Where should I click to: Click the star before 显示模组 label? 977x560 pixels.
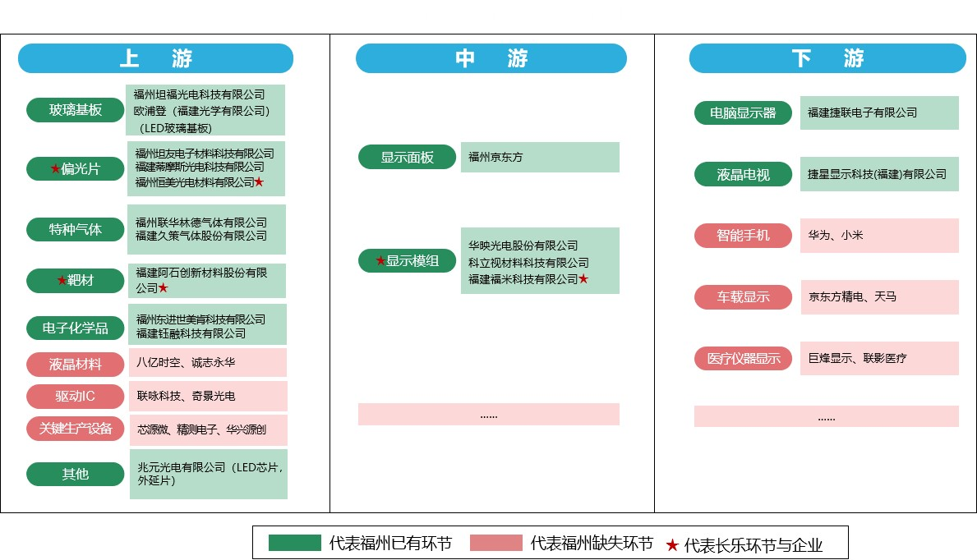[x=380, y=261]
